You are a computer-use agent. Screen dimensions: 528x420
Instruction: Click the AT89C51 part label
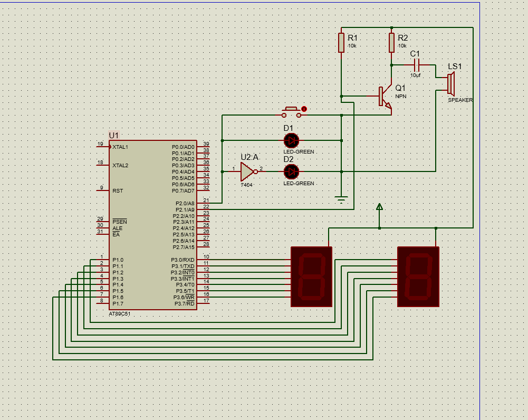pos(120,314)
